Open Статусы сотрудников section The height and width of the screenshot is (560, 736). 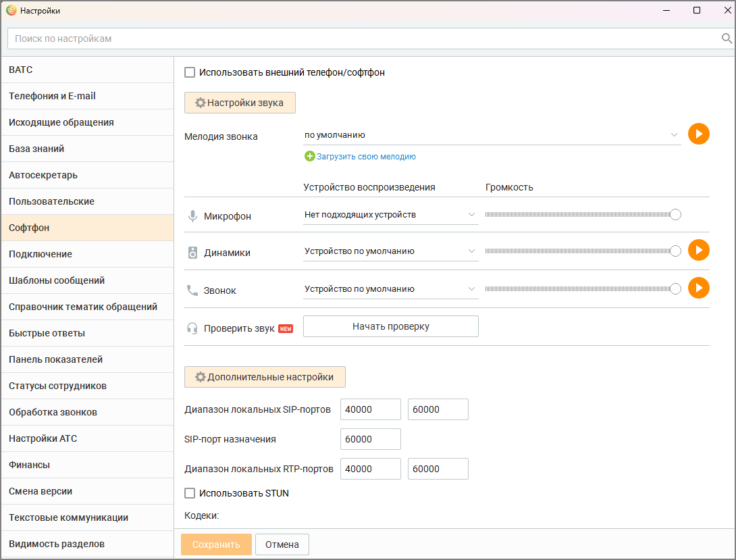pos(87,386)
